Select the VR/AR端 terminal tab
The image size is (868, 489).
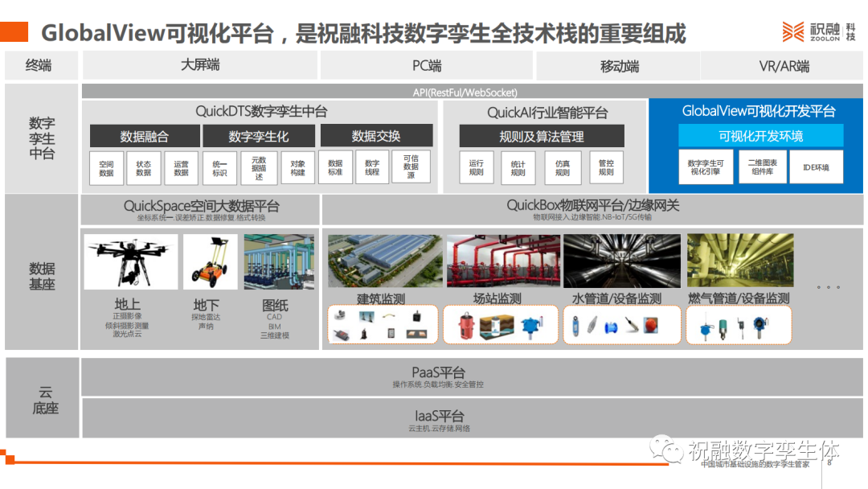pos(784,66)
